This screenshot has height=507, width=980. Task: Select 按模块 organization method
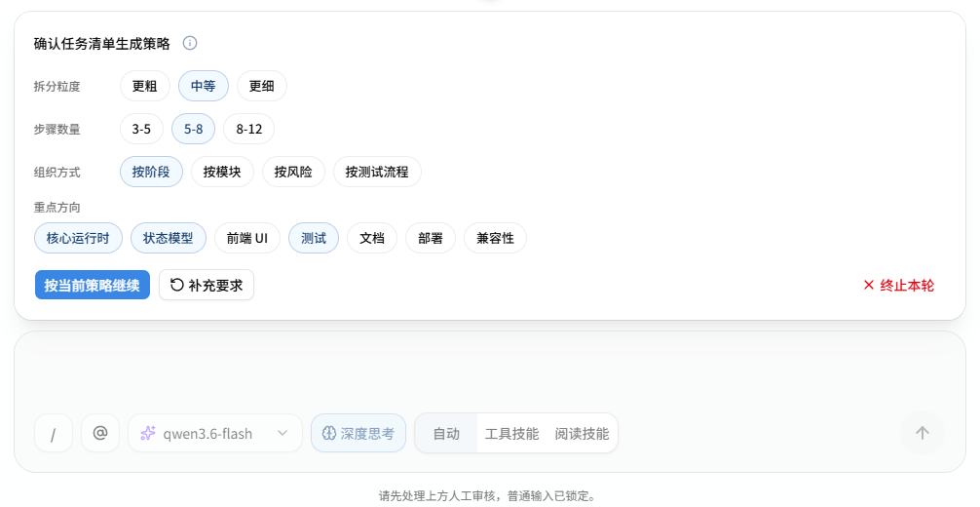(x=222, y=172)
